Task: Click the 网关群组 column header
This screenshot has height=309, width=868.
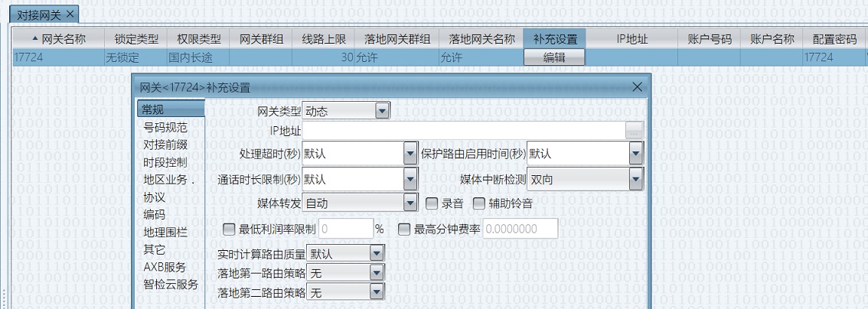Action: 261,39
